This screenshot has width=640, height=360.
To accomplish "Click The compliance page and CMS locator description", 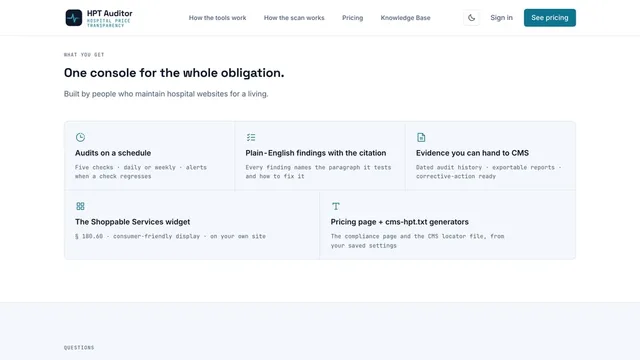I will pyautogui.click(x=417, y=241).
